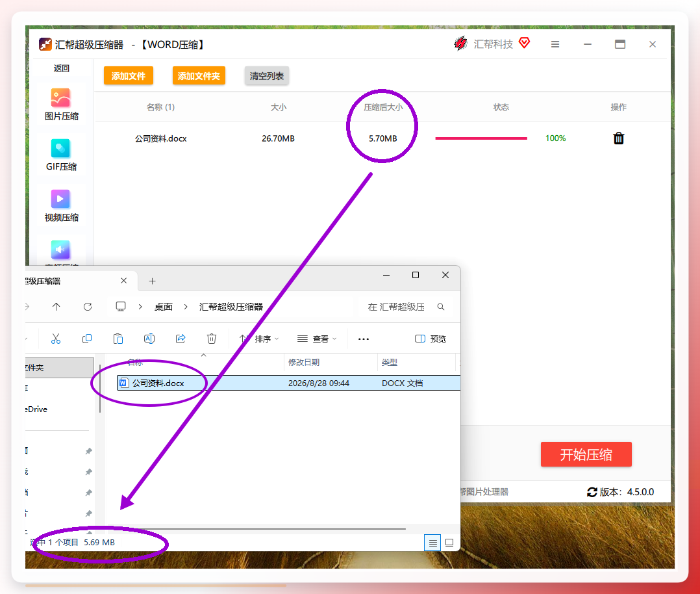Select the OneDrive item in navigation pane
The width and height of the screenshot is (700, 594).
point(38,409)
